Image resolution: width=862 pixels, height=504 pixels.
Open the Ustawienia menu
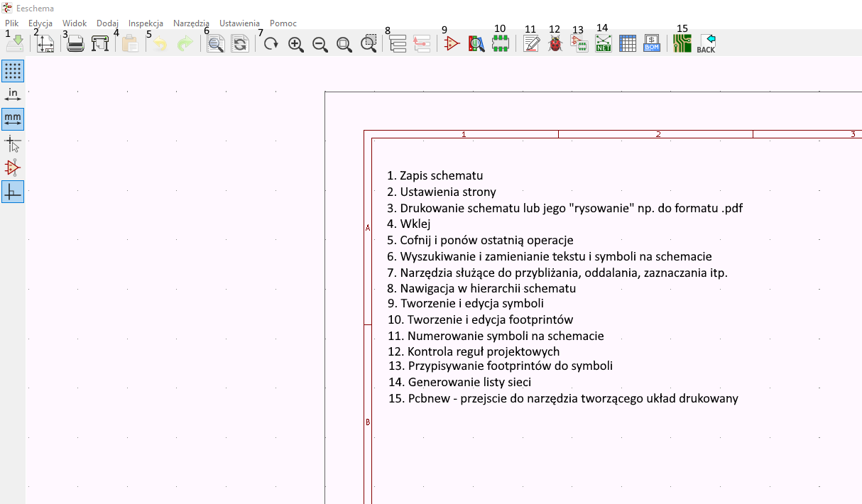[239, 23]
